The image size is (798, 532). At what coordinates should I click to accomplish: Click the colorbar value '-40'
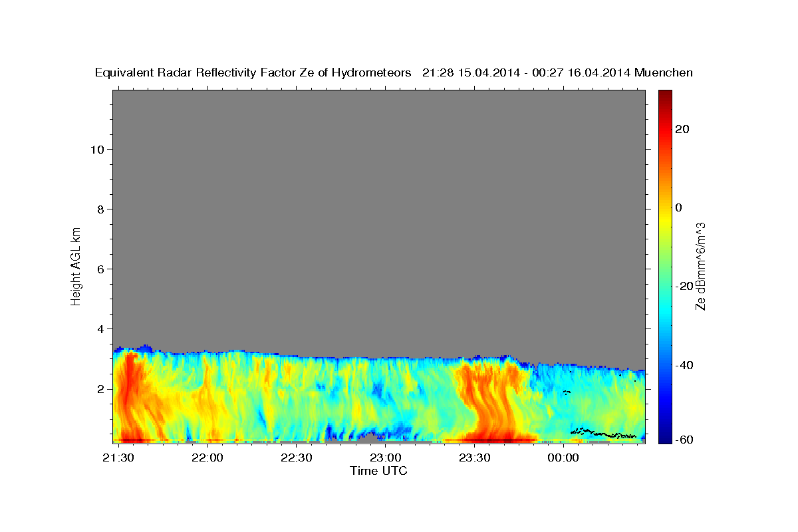pyautogui.click(x=686, y=365)
